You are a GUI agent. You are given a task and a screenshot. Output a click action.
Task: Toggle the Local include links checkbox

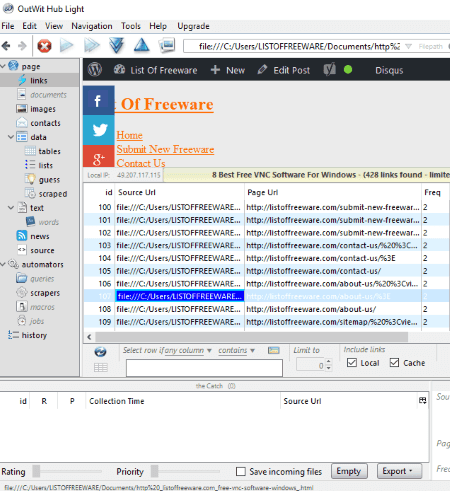[352, 362]
